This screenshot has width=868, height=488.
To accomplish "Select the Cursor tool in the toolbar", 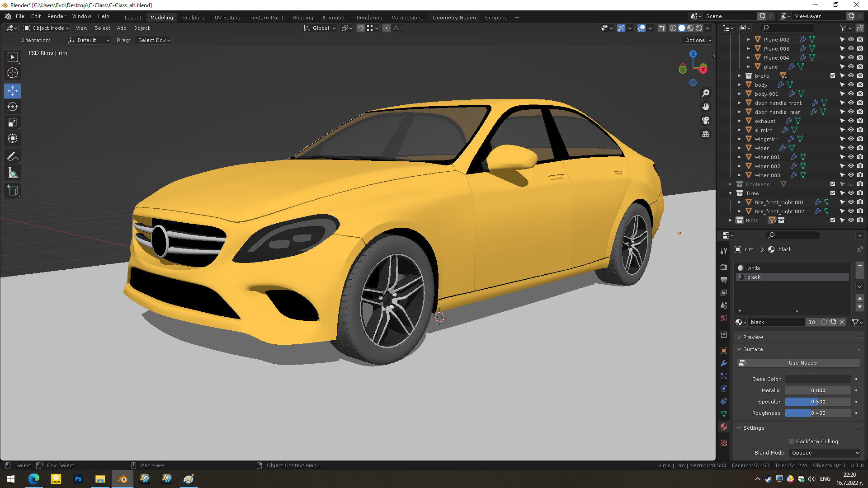I will [13, 73].
